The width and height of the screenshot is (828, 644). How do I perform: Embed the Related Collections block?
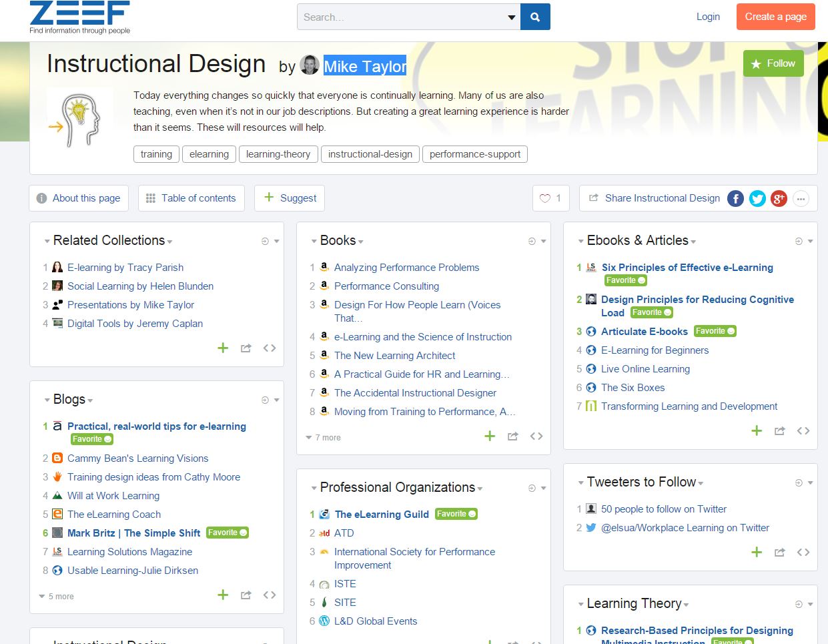tap(270, 348)
